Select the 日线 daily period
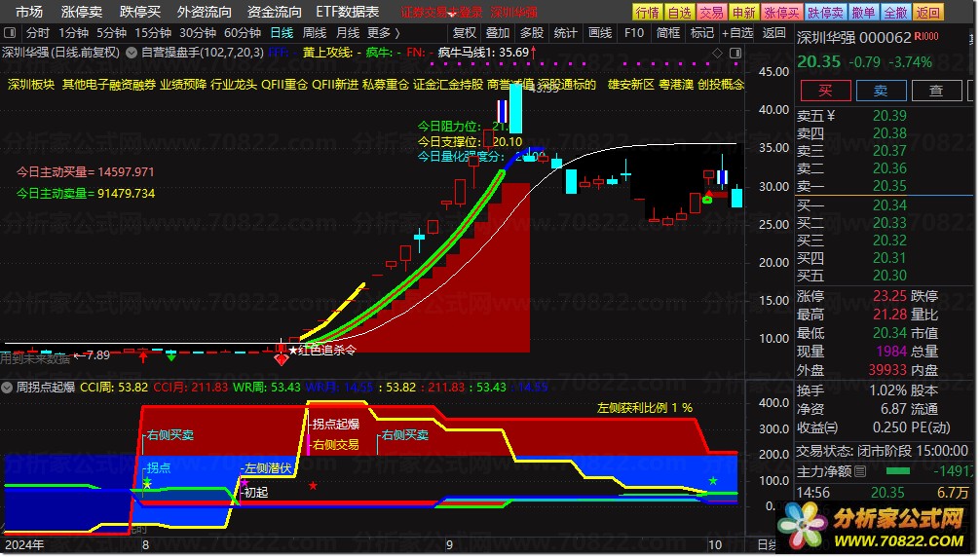The width and height of the screenshot is (980, 557). tap(282, 32)
